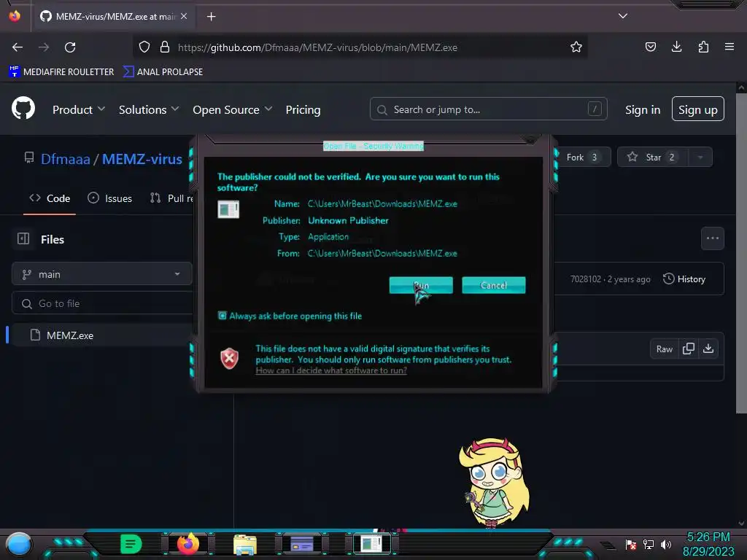
Task: Open the MEMZ-virus repository link
Action: pos(142,158)
